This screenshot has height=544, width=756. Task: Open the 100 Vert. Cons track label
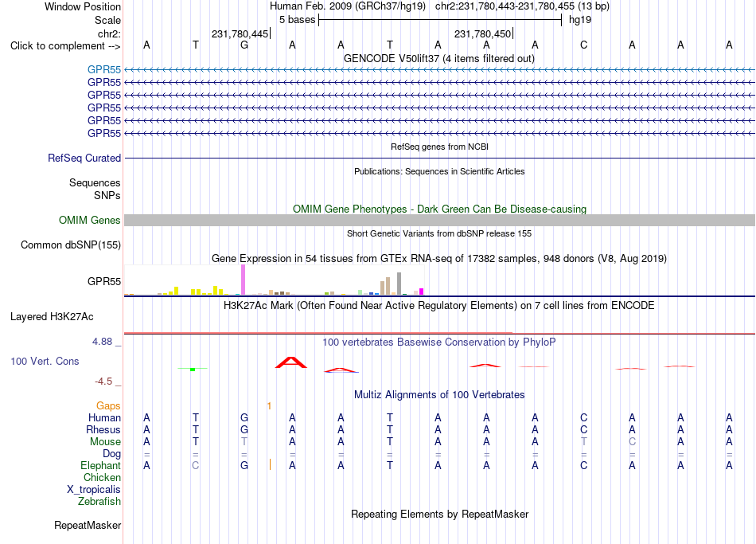point(45,361)
